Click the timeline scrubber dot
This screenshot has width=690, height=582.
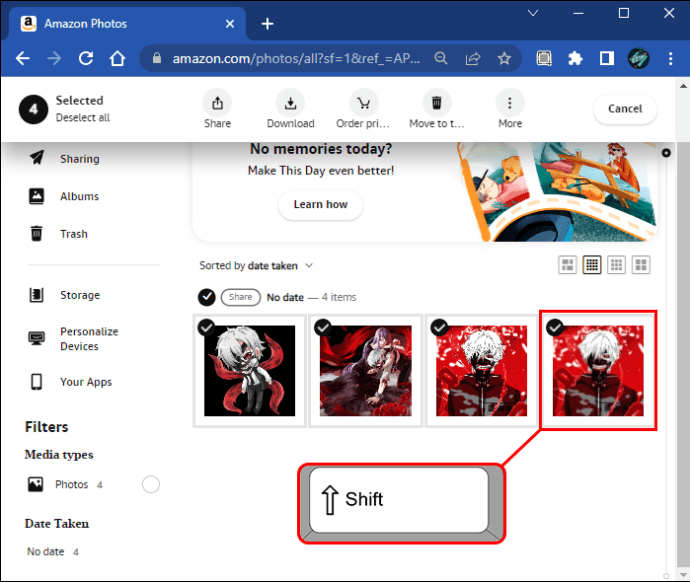pos(666,153)
